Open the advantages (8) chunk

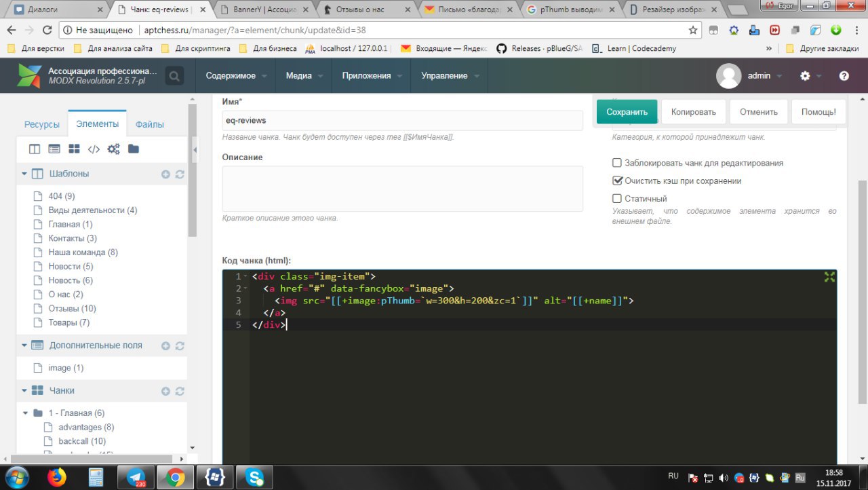[x=85, y=428]
